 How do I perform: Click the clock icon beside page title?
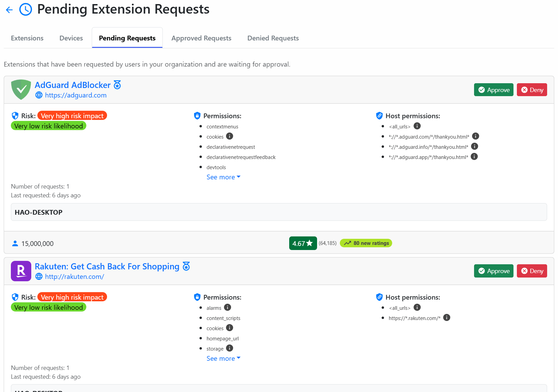[x=26, y=10]
